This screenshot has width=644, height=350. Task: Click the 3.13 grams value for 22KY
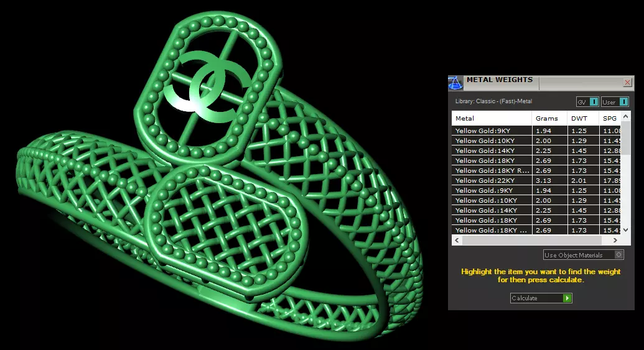coord(543,180)
